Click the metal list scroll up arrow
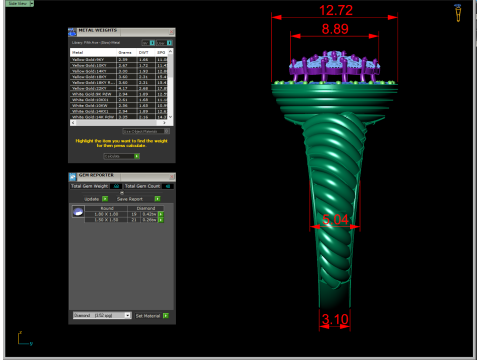Image resolution: width=480 pixels, height=360 pixels. [x=170, y=51]
